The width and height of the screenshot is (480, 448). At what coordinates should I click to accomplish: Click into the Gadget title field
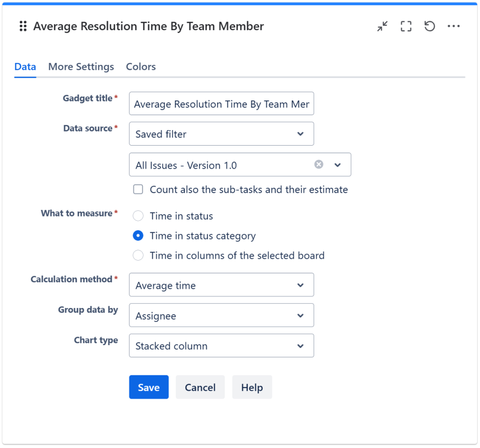point(222,103)
